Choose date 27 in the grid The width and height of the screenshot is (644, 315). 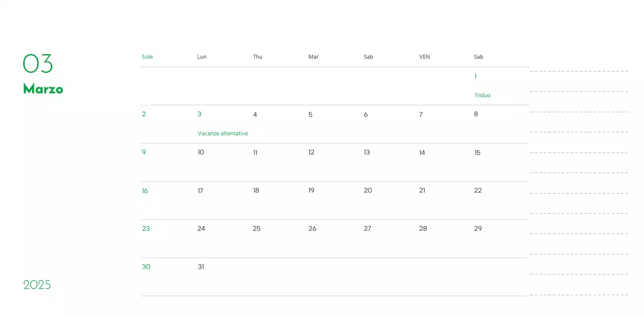click(x=367, y=229)
